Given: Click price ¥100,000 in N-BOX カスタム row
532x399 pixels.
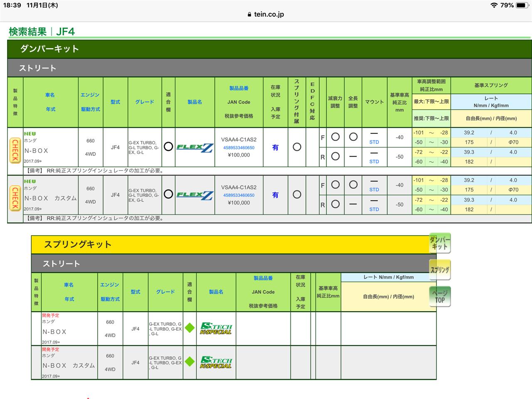Looking at the screenshot, I should point(239,203).
